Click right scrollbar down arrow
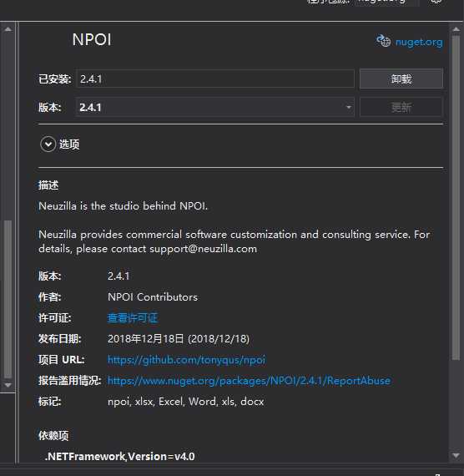The image size is (464, 476). (456, 455)
